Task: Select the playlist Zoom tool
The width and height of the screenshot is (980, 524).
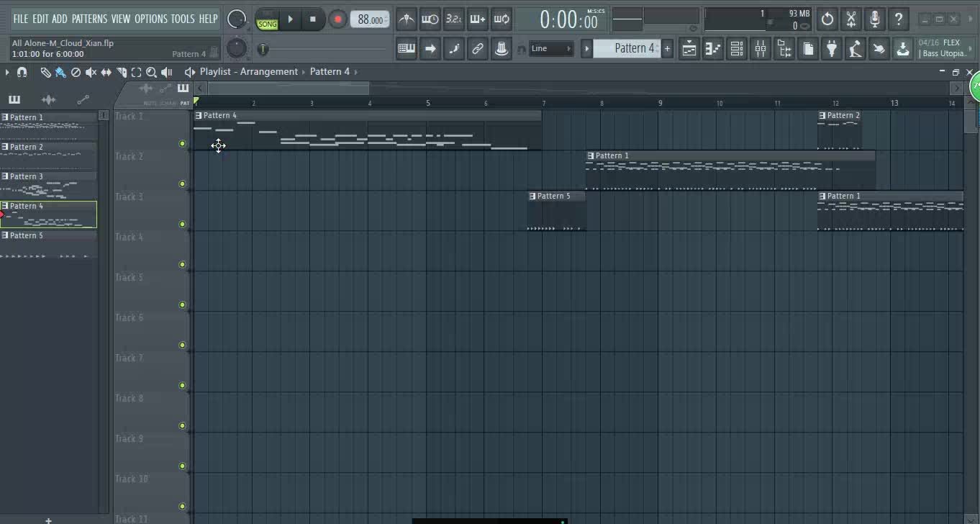Action: 151,71
